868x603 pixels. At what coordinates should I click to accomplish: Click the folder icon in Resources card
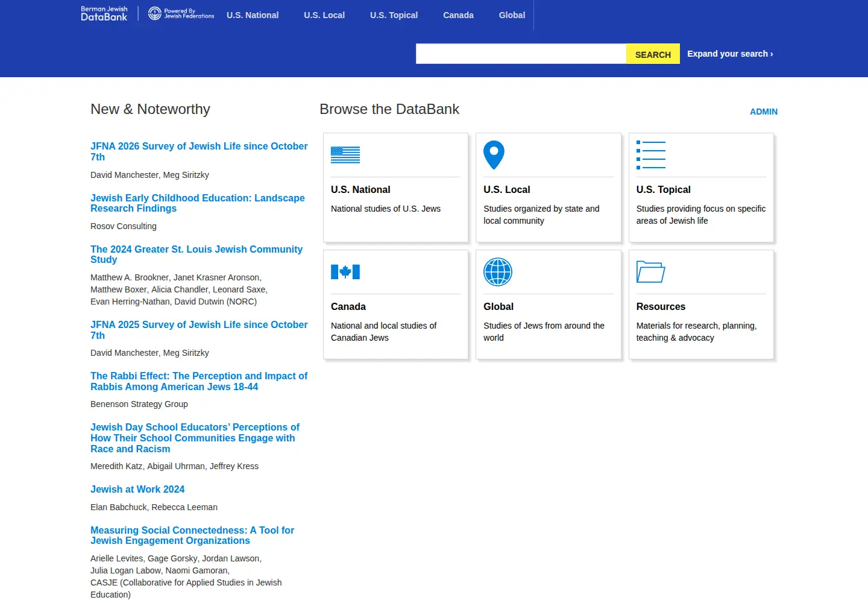651,272
